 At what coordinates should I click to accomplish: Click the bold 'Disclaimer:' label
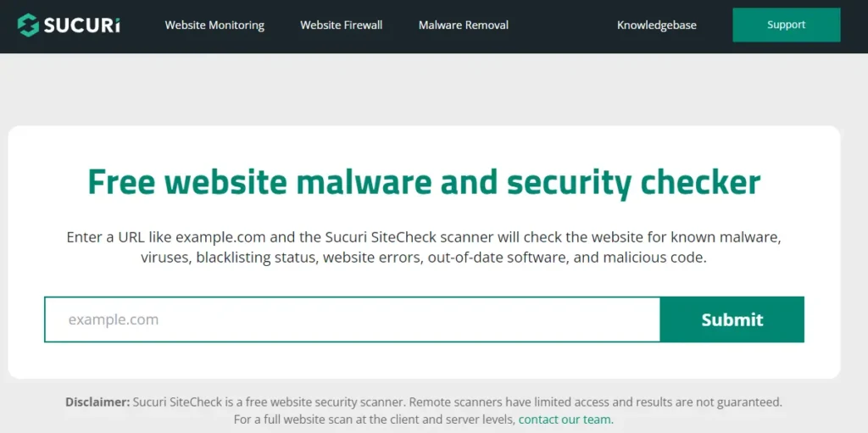pos(97,402)
